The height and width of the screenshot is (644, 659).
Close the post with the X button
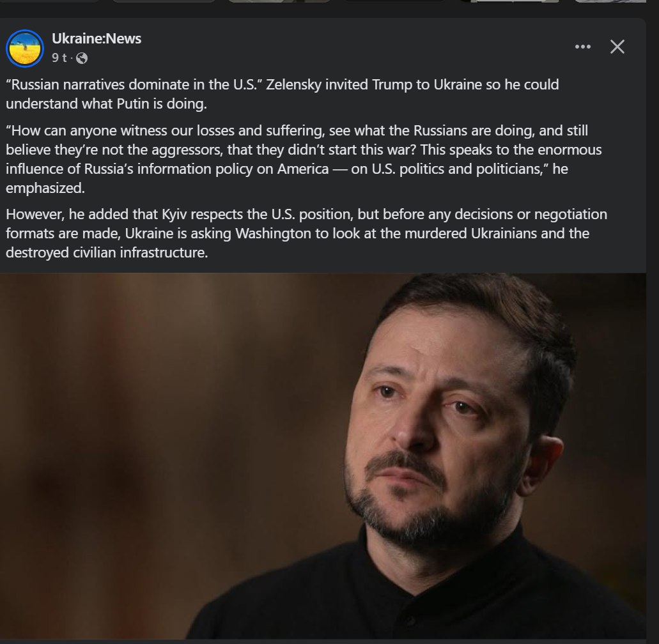point(617,47)
